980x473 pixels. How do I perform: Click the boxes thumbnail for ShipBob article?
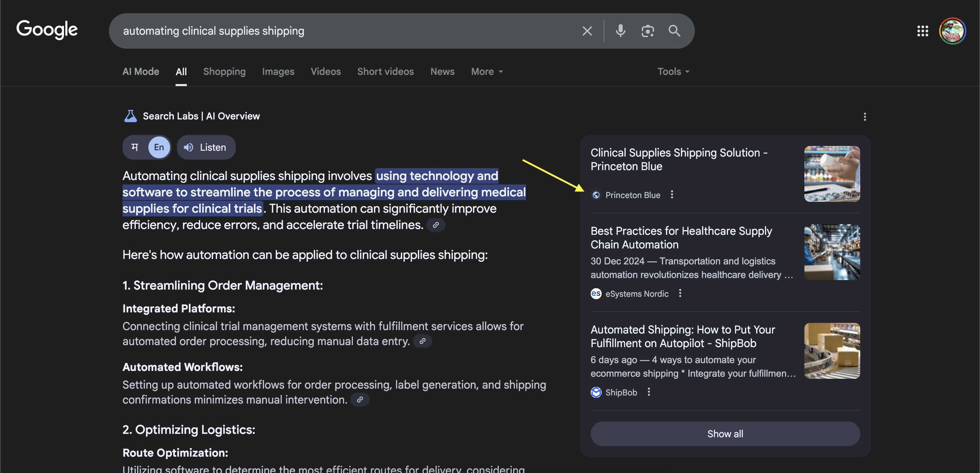[x=832, y=351]
